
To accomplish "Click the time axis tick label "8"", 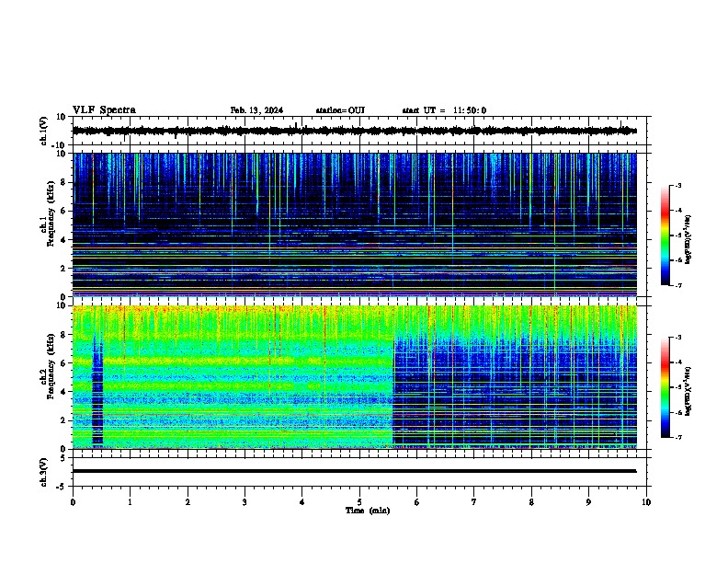I will [531, 502].
